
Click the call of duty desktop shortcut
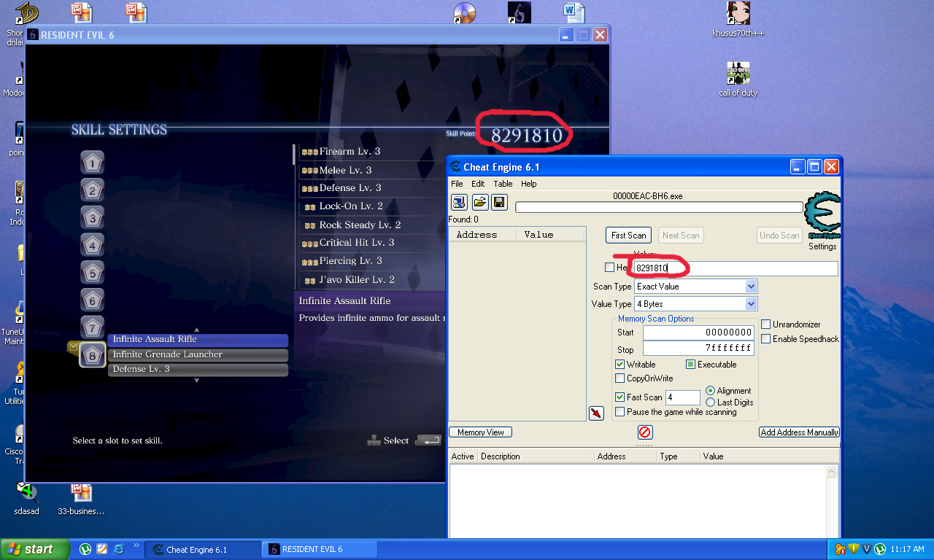pyautogui.click(x=738, y=79)
